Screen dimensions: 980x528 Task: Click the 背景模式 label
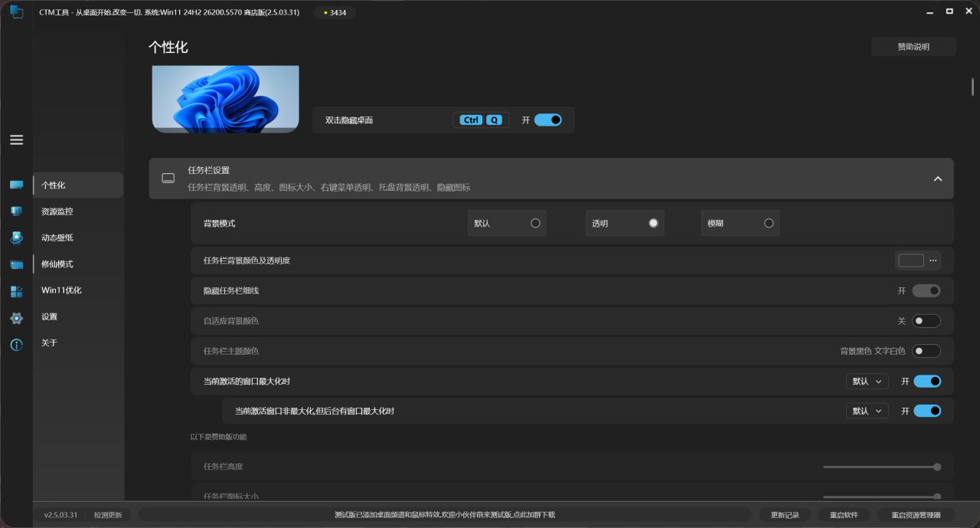pyautogui.click(x=220, y=224)
